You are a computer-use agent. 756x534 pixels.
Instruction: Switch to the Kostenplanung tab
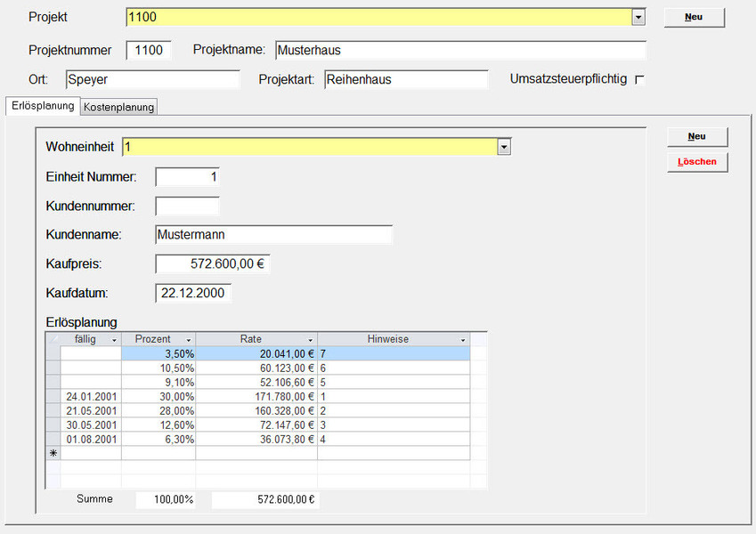[118, 107]
